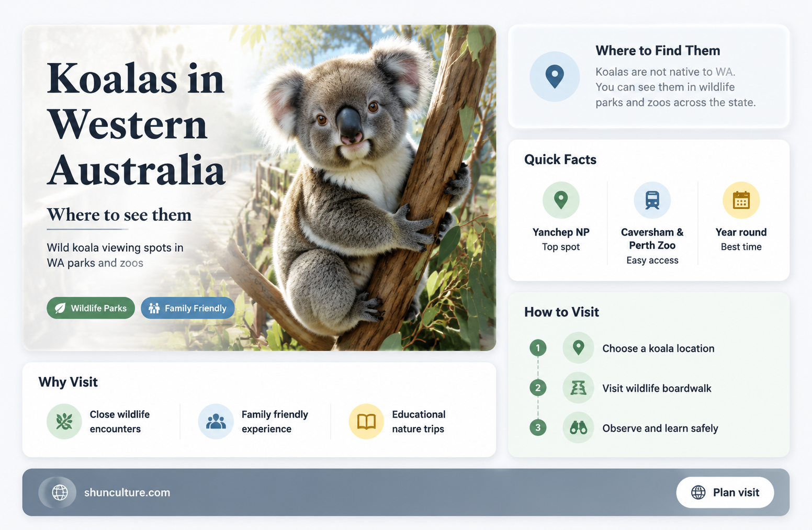Click the open book icon beside Educational nature trips

point(366,421)
